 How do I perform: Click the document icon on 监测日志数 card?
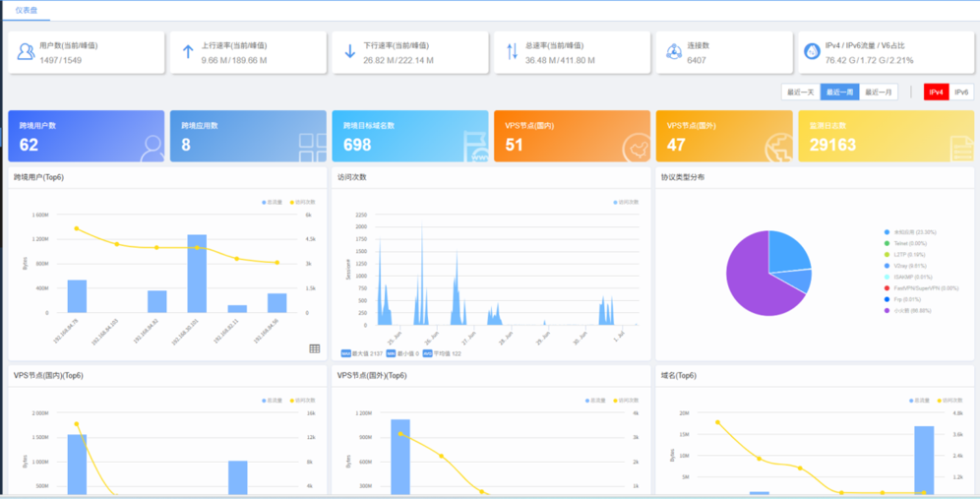point(961,149)
